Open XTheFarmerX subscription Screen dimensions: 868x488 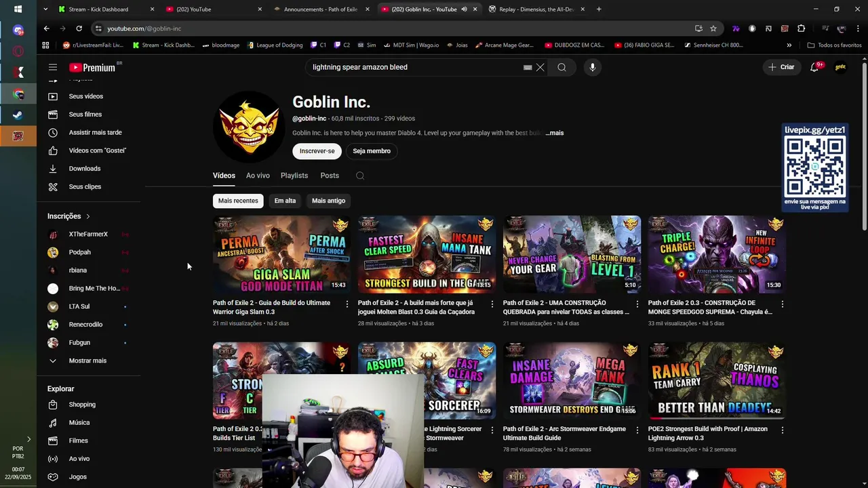click(88, 235)
